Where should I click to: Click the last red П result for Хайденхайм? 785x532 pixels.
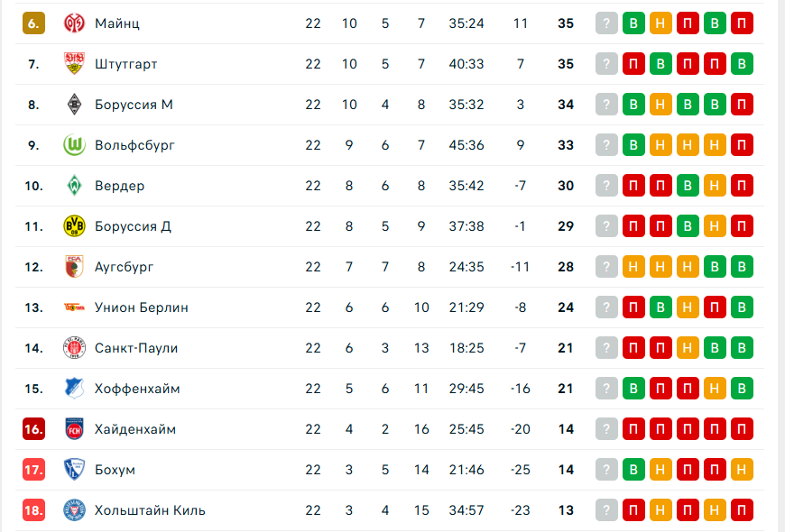coord(742,429)
